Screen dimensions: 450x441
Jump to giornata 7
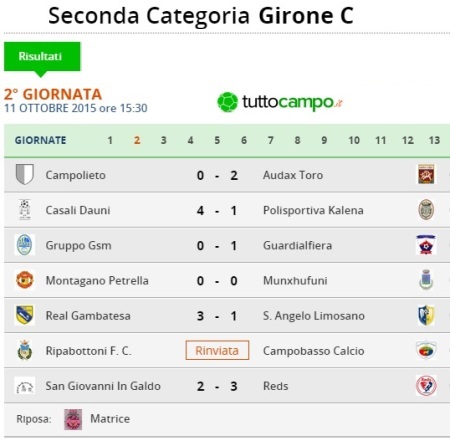click(x=271, y=140)
